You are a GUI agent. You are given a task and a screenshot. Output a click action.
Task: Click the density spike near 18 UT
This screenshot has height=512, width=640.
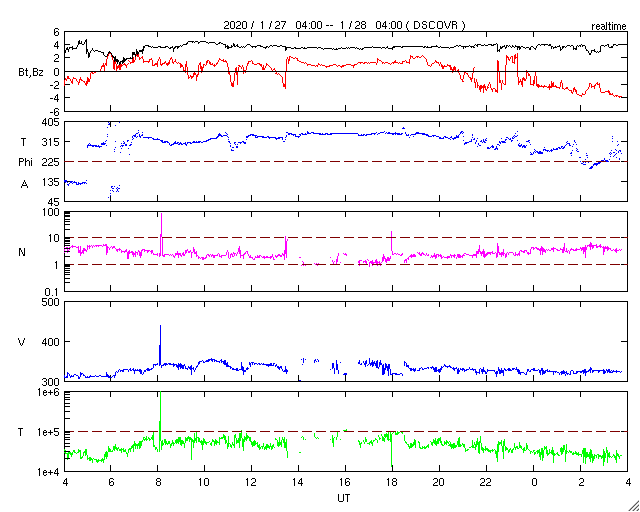(x=391, y=242)
